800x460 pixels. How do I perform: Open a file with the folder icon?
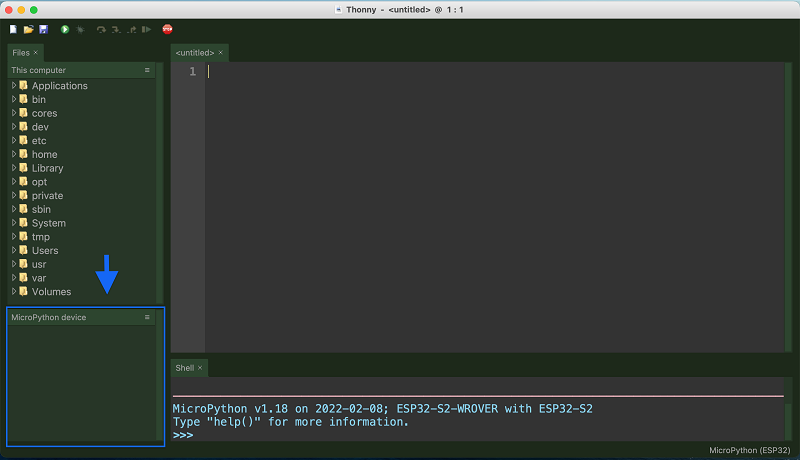(x=28, y=30)
